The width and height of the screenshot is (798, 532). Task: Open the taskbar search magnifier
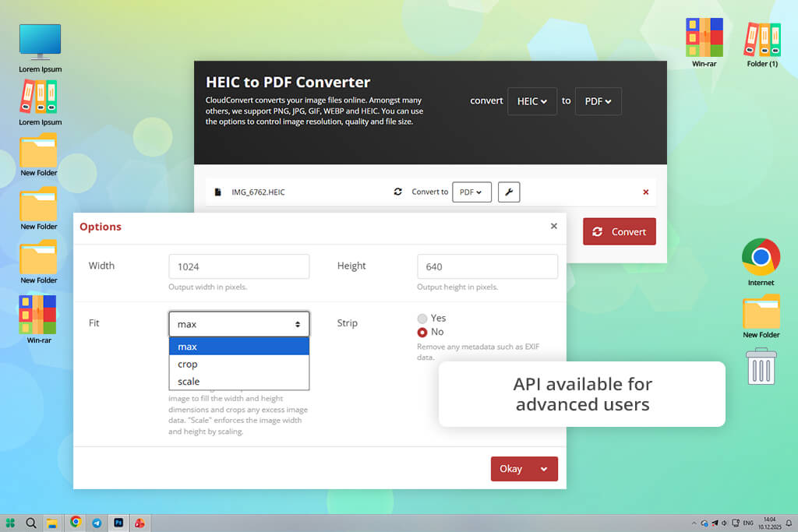[x=31, y=523]
